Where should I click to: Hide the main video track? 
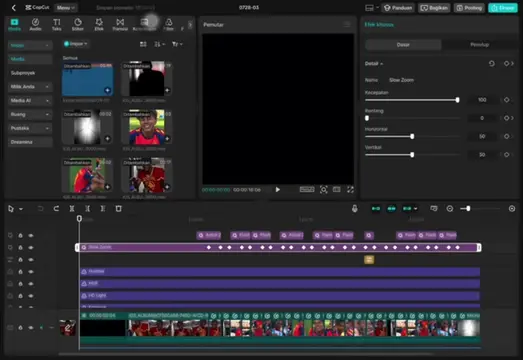point(31,328)
